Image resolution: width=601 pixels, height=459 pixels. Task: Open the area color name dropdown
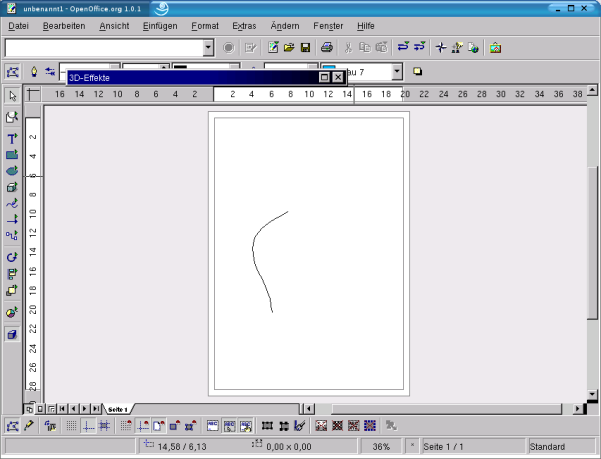click(x=397, y=71)
